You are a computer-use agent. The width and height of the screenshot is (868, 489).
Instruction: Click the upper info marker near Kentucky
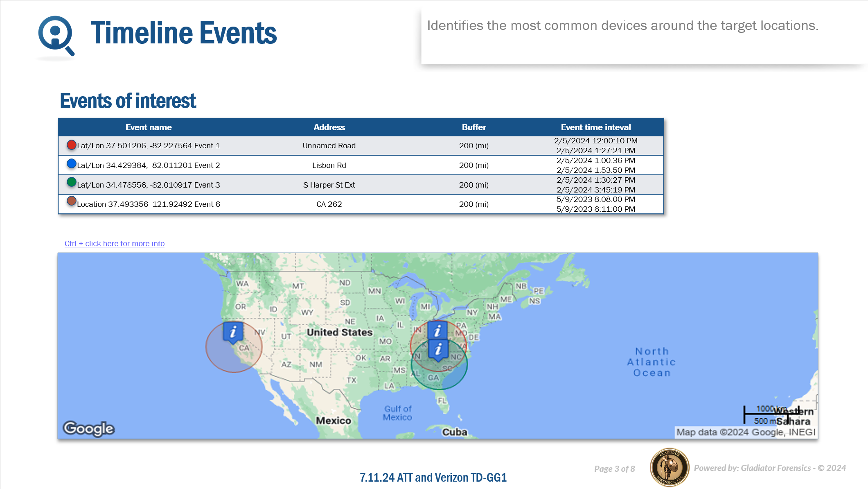437,330
